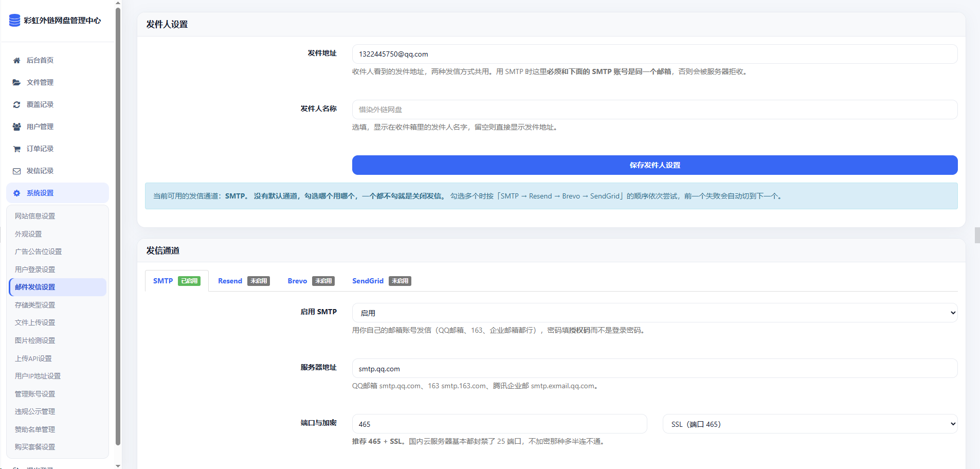Open the 启用 SMTP dropdown
The height and width of the screenshot is (469, 980).
(655, 313)
